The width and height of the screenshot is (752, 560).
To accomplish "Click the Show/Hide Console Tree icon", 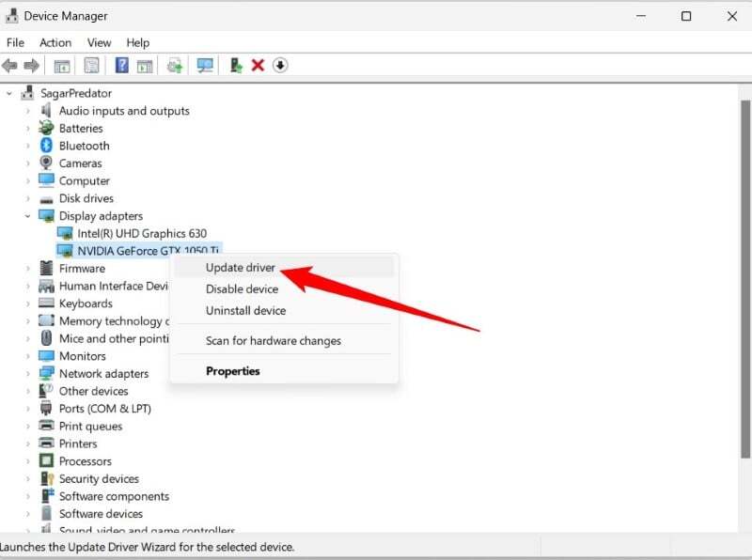I will pyautogui.click(x=62, y=66).
